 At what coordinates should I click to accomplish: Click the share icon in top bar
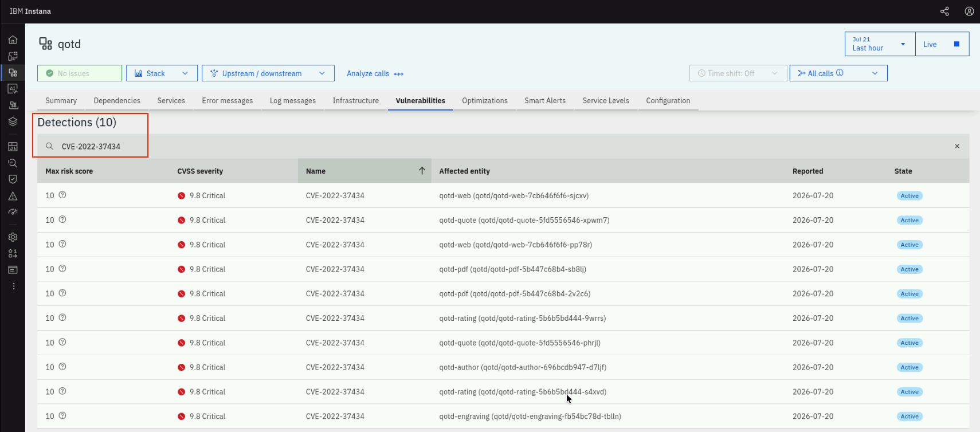pyautogui.click(x=944, y=11)
